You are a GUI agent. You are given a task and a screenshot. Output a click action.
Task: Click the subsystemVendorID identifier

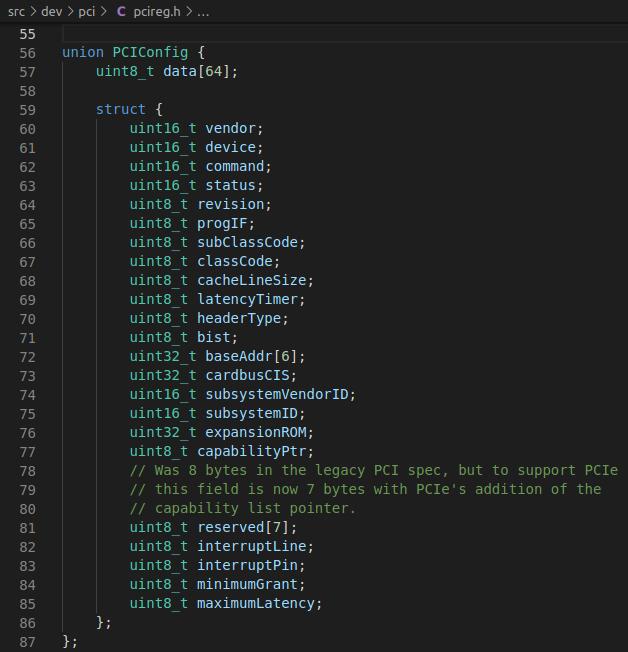(x=277, y=394)
